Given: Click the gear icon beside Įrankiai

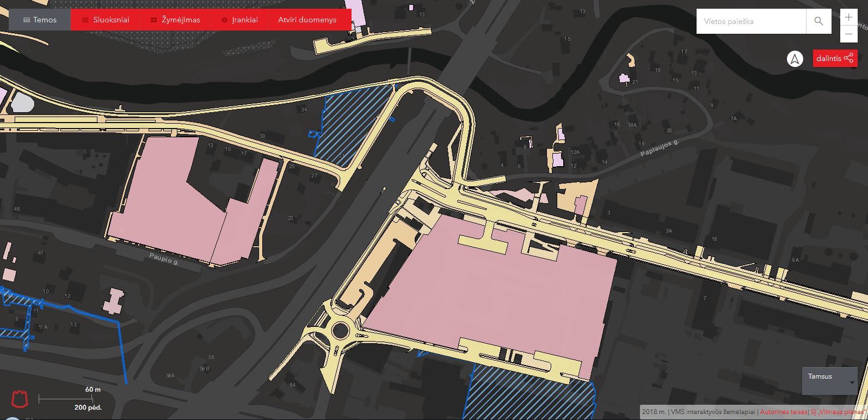Looking at the screenshot, I should click(x=224, y=20).
